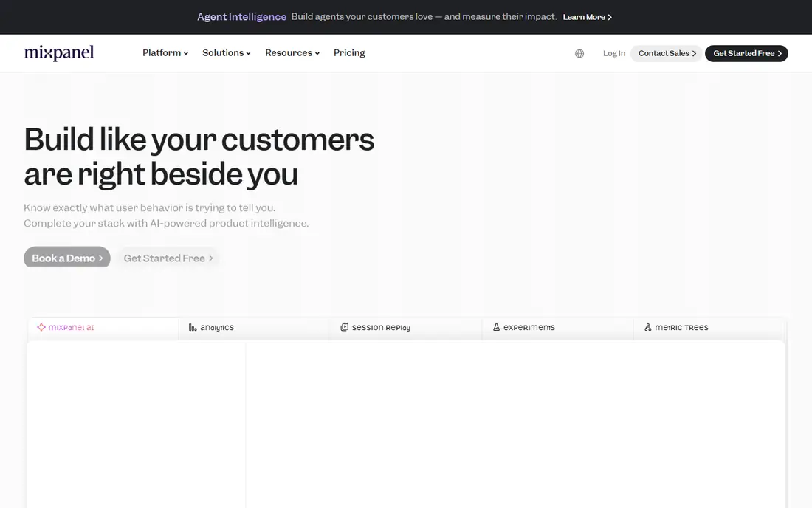This screenshot has width=812, height=508.
Task: Expand the Platform dropdown menu
Action: click(x=165, y=53)
